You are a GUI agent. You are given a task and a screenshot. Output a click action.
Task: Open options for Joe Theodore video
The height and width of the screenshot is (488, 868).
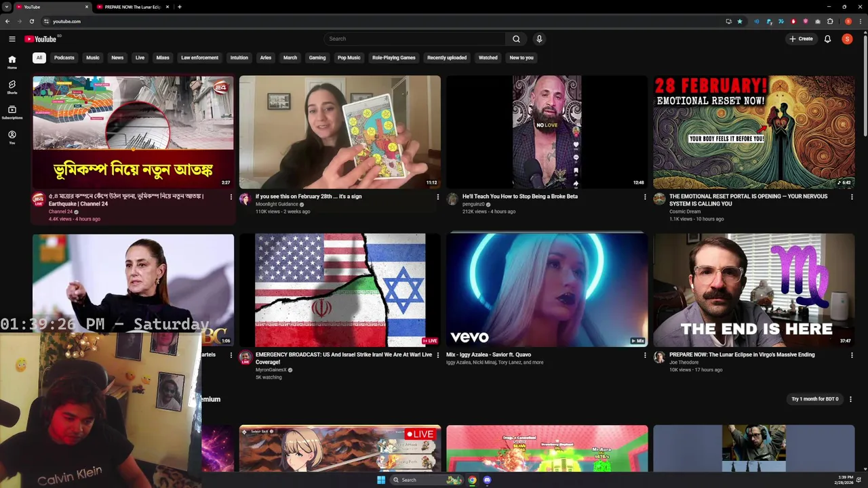(852, 355)
